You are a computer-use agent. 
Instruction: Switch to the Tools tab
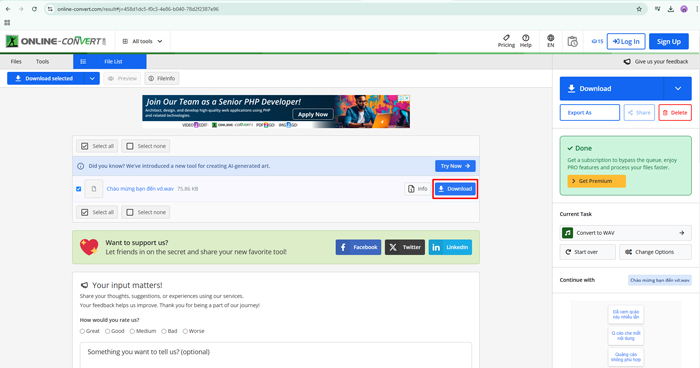pyautogui.click(x=42, y=62)
